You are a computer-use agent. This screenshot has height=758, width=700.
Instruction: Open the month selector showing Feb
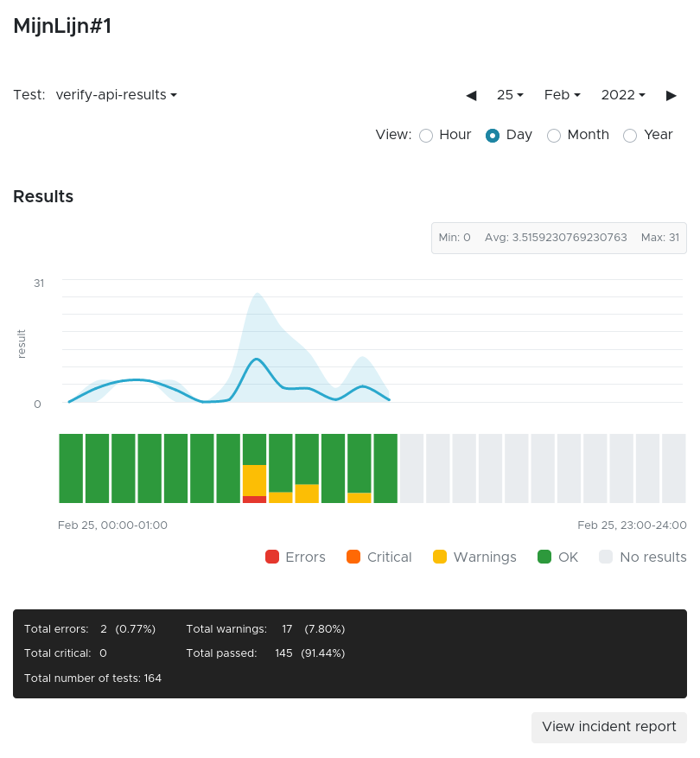562,95
